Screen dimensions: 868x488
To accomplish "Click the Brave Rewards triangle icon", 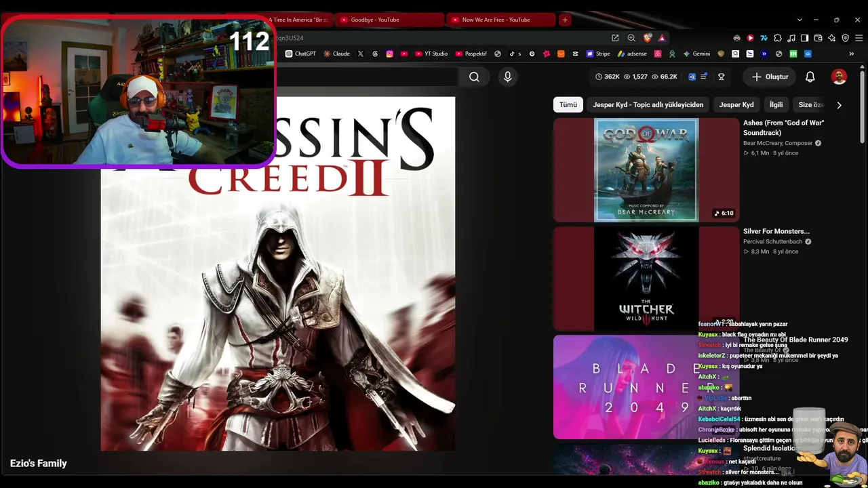I will pyautogui.click(x=662, y=38).
